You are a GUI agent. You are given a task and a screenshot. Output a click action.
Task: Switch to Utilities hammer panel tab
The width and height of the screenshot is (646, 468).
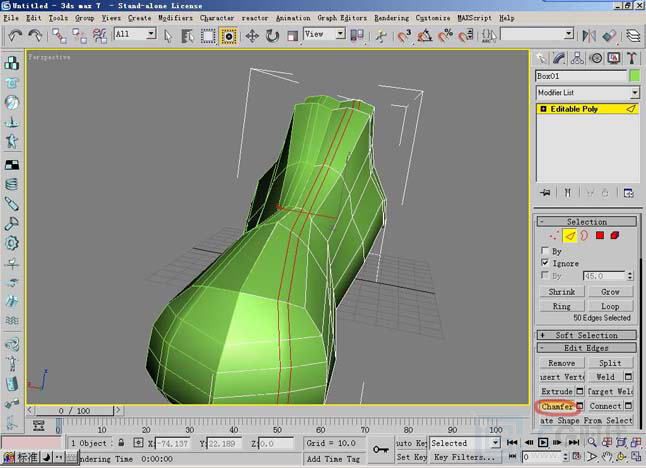[x=632, y=58]
